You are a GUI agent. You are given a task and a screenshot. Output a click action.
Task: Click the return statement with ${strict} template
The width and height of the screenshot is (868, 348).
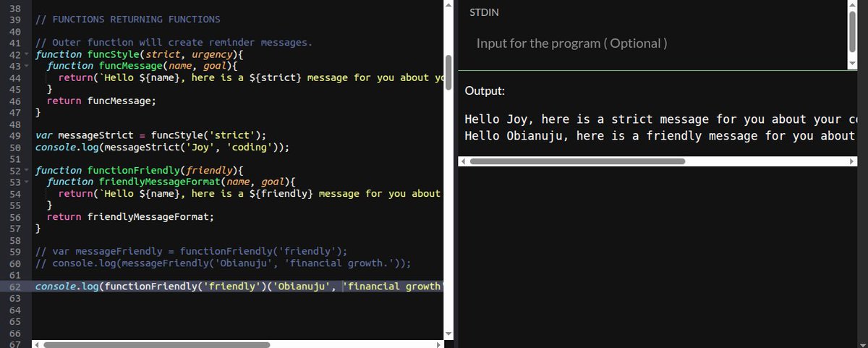point(250,77)
